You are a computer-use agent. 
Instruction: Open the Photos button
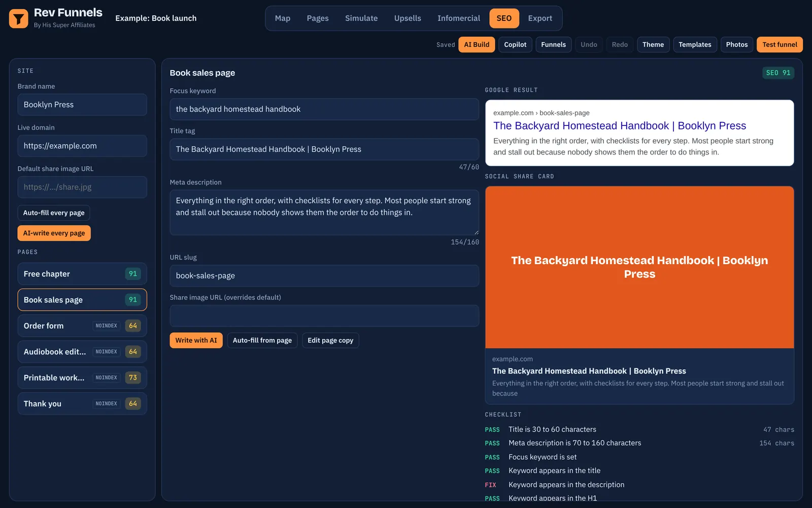737,45
